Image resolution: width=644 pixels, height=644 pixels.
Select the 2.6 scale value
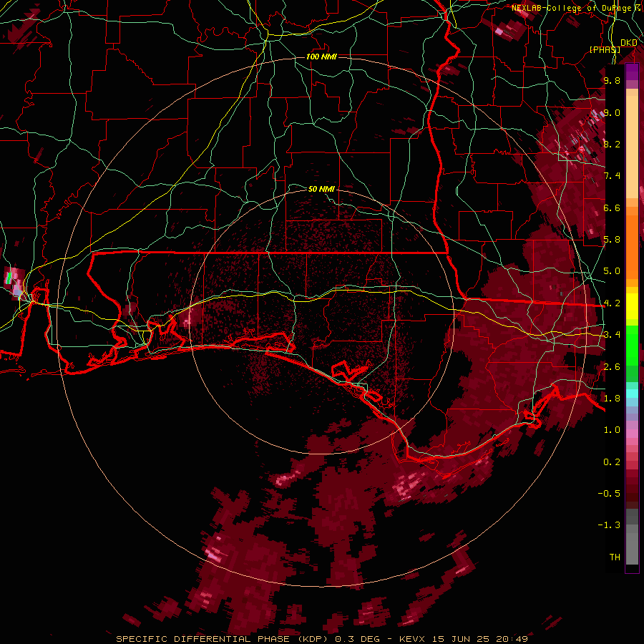pyautogui.click(x=612, y=367)
